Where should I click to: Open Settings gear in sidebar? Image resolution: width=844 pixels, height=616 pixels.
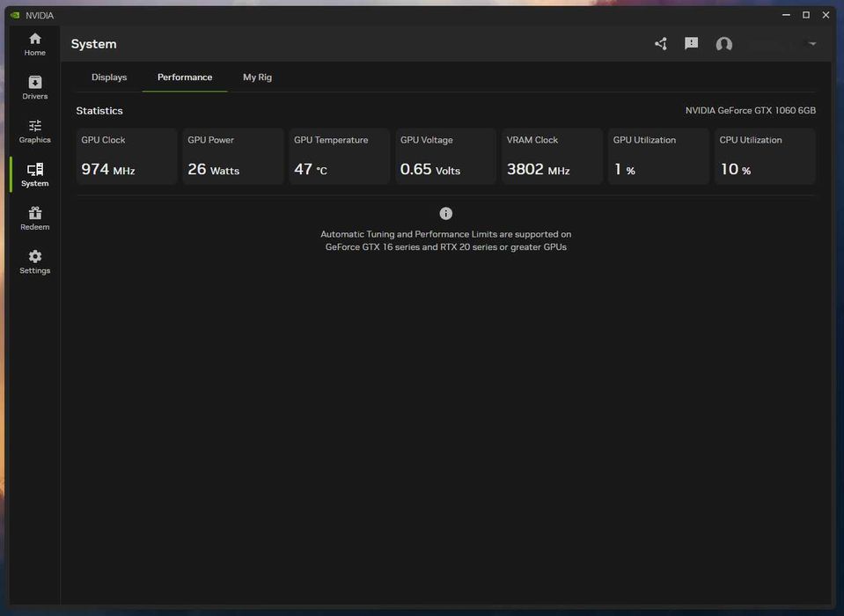(x=34, y=262)
